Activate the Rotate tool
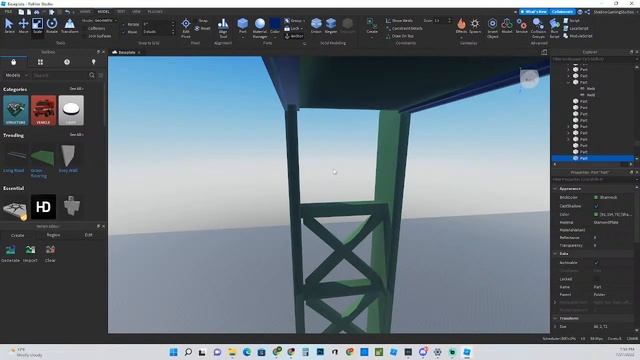This screenshot has height=360, width=640. point(52,26)
